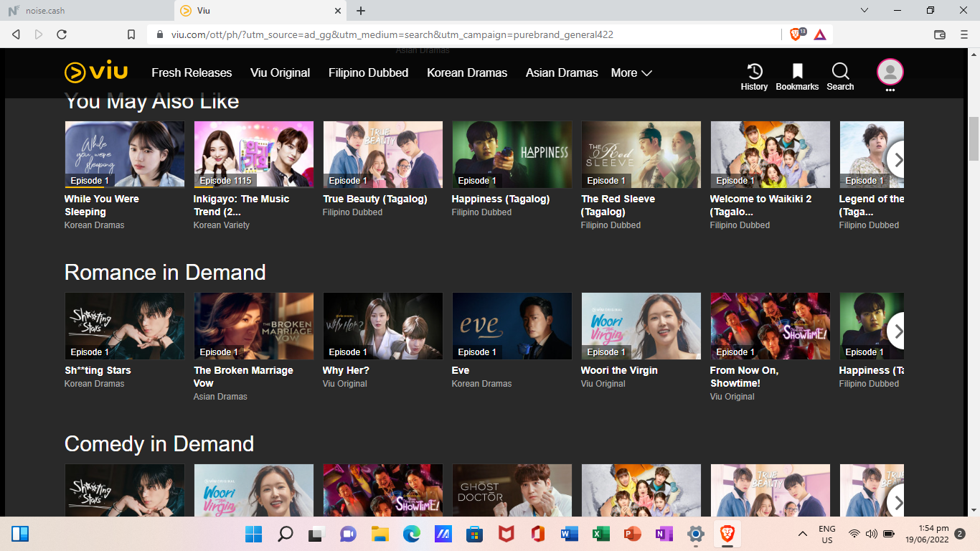Open the Brave Rewards triangle icon
This screenshot has width=980, height=551.
(820, 34)
